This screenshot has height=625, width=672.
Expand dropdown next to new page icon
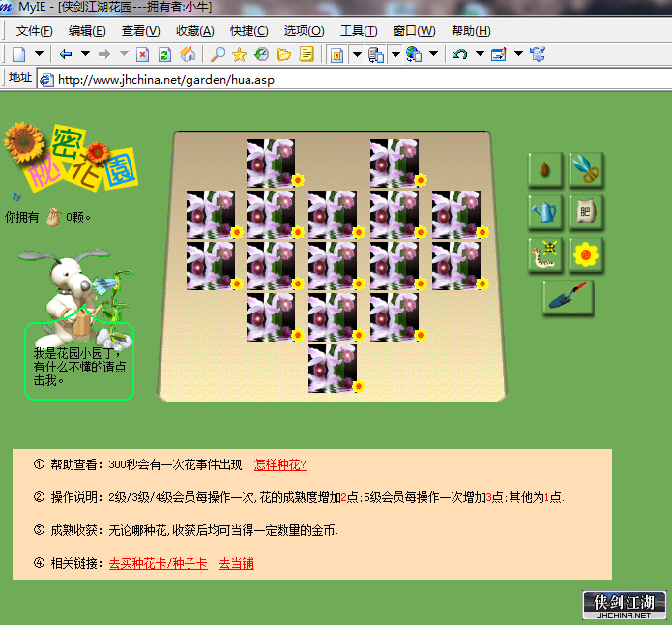pos(39,54)
